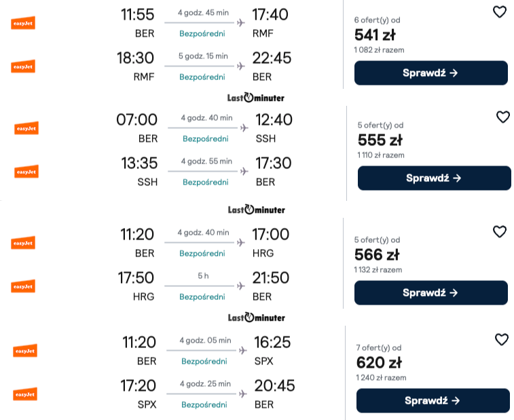Favorite the 541 zł Berlin–RMF offer
This screenshot has height=420, width=514.
[x=499, y=12]
